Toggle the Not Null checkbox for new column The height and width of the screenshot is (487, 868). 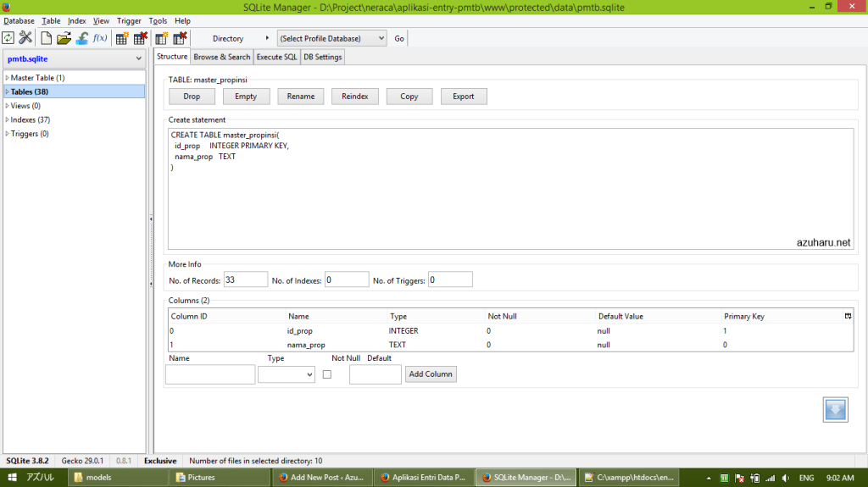(327, 374)
